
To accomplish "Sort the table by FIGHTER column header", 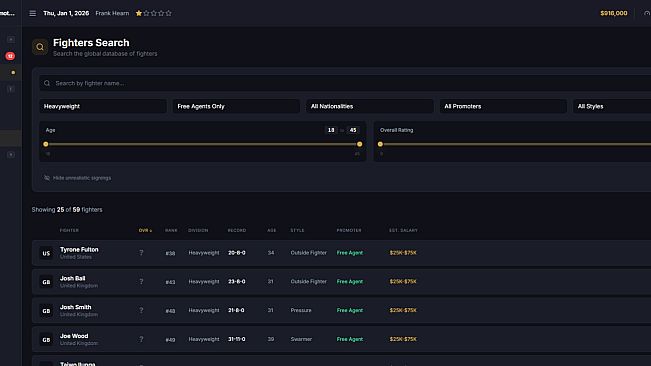I will pyautogui.click(x=69, y=230).
